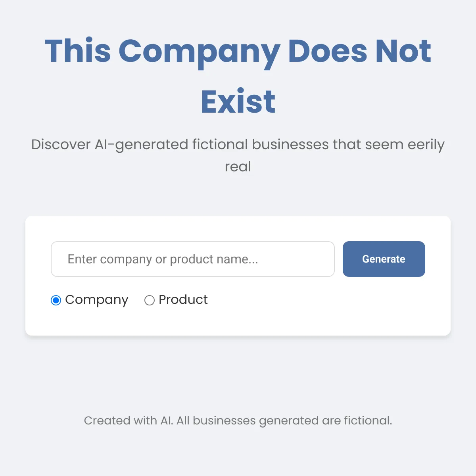
Task: Click the word 'Exist' in the title
Action: click(238, 102)
